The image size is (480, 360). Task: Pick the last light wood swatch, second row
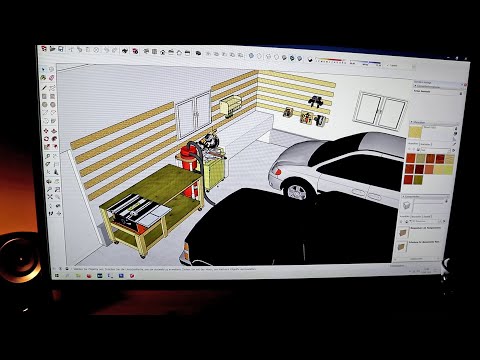point(448,170)
